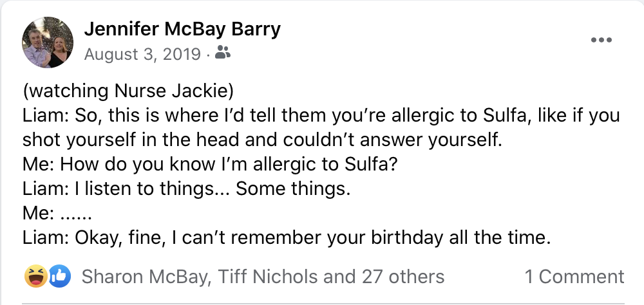Click the August 3, 2019 timestamp
The width and height of the screenshot is (644, 305).
142,54
